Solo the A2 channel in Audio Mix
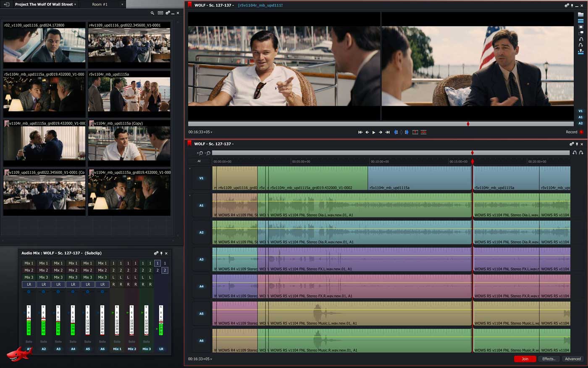 [43, 342]
